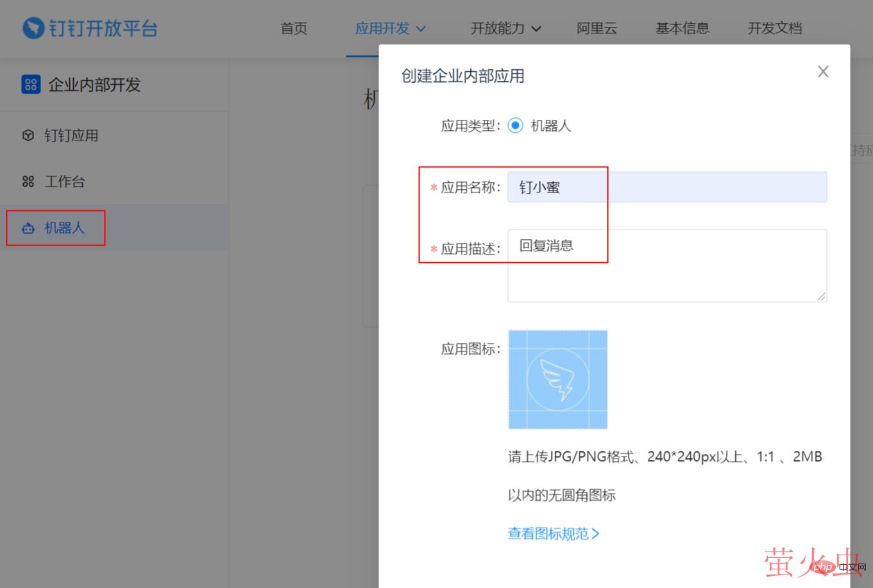The height and width of the screenshot is (588, 873).
Task: Click the 应用描述 text area
Action: 667,265
